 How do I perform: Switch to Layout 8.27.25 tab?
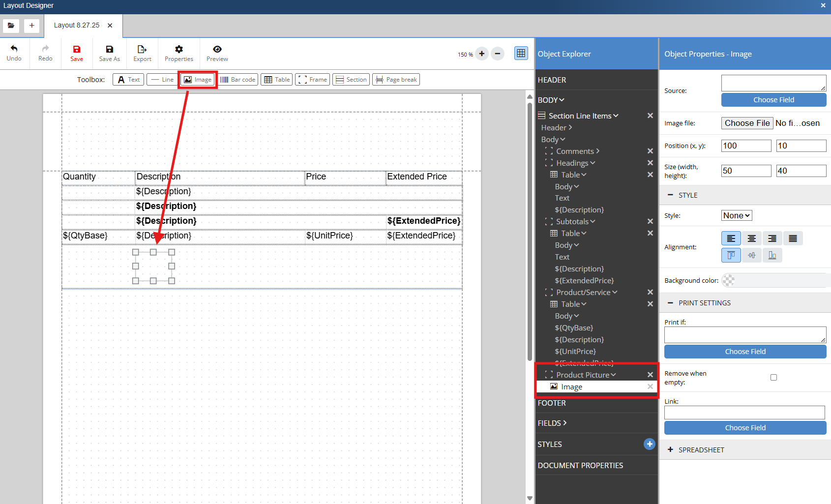77,25
